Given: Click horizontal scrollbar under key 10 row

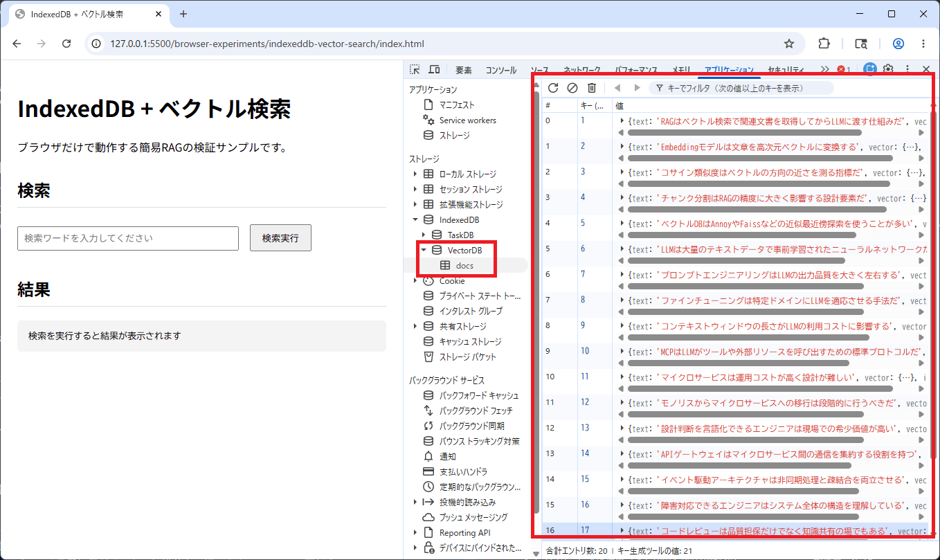Looking at the screenshot, I should 739,363.
